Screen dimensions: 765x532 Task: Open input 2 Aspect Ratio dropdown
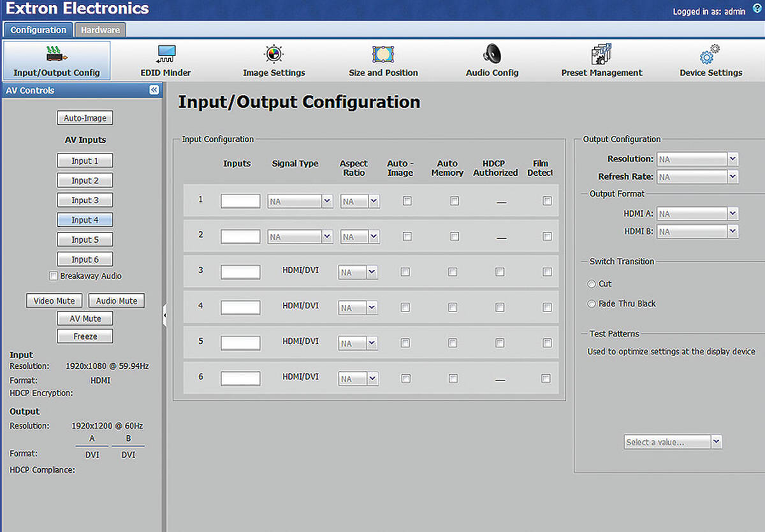pyautogui.click(x=360, y=237)
